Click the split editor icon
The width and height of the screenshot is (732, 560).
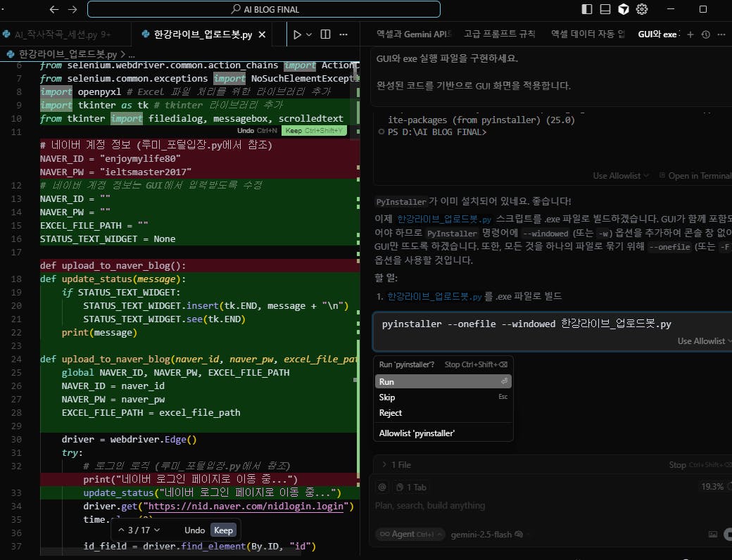pos(325,34)
